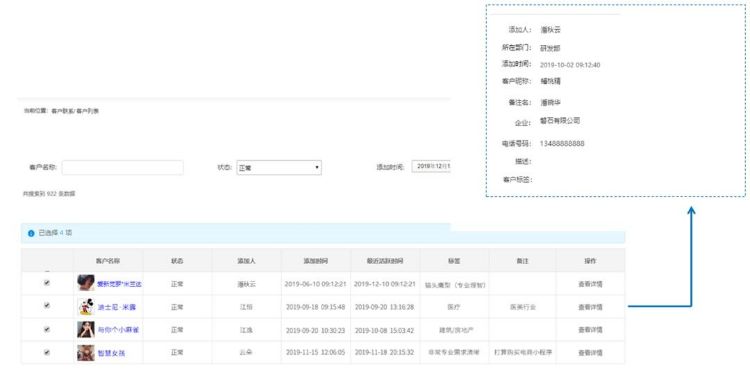Click the 医美行业 remark cell
Image resolution: width=750 pixels, height=375 pixels.
click(523, 307)
